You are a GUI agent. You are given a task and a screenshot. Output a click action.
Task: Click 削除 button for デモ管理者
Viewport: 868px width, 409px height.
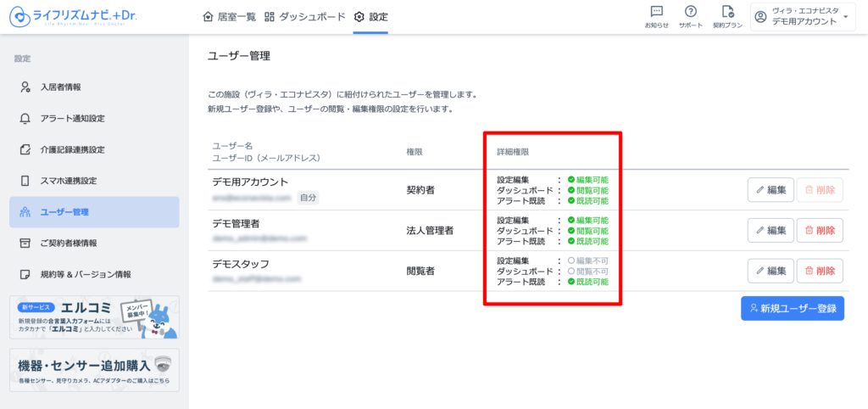[x=820, y=230]
